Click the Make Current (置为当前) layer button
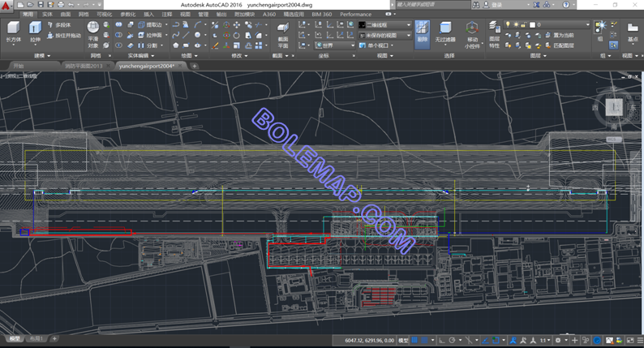Viewport: 644px width, 348px height. [x=560, y=36]
